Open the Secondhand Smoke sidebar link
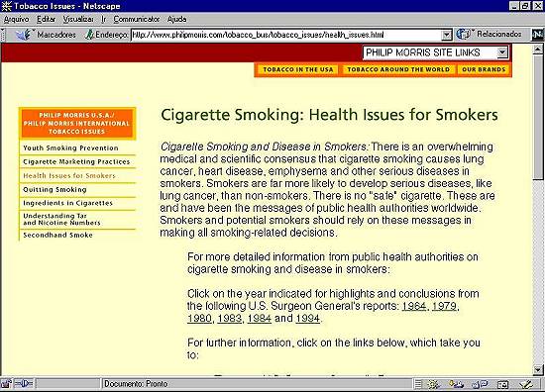The height and width of the screenshot is (392, 545). tap(57, 235)
